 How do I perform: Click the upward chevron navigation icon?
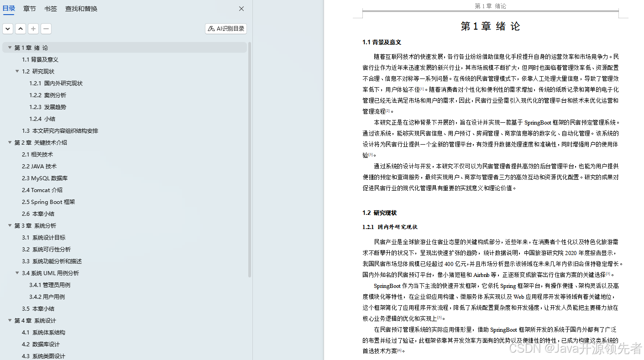click(20, 28)
